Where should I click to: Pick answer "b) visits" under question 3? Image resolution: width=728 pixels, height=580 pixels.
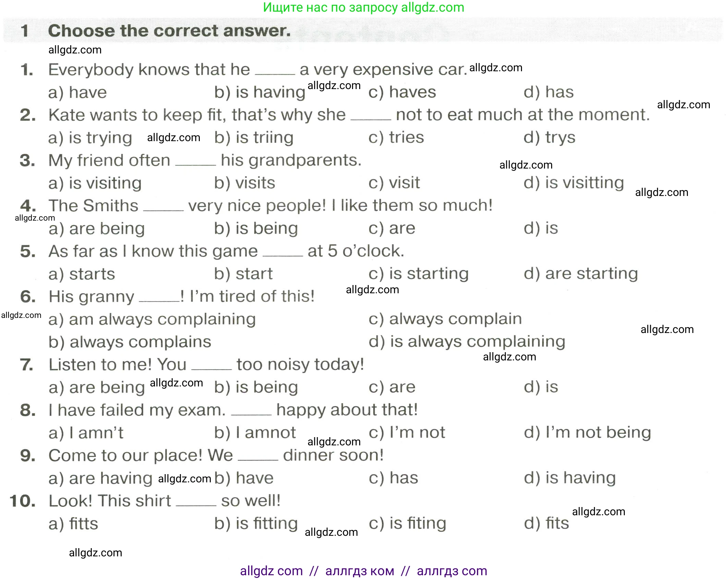pyautogui.click(x=244, y=183)
